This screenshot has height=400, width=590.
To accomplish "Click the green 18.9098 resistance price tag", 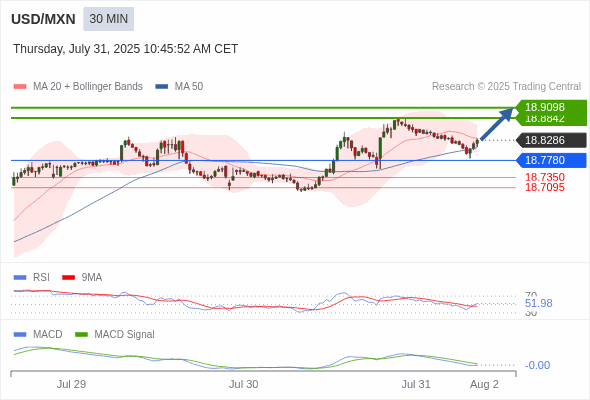I will (551, 107).
